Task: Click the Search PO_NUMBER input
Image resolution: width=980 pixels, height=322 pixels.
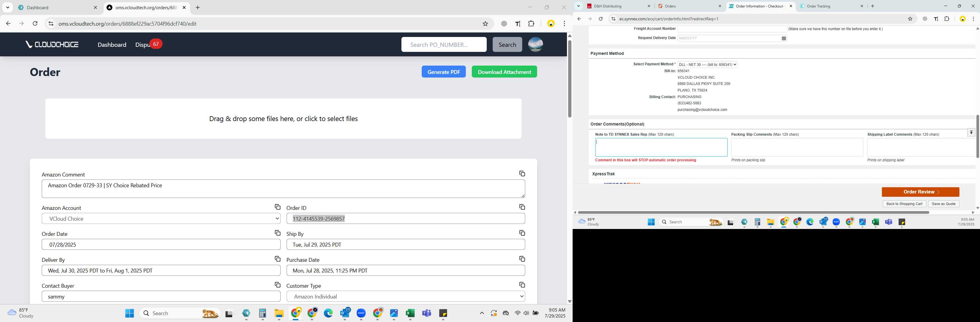Action: (x=443, y=44)
